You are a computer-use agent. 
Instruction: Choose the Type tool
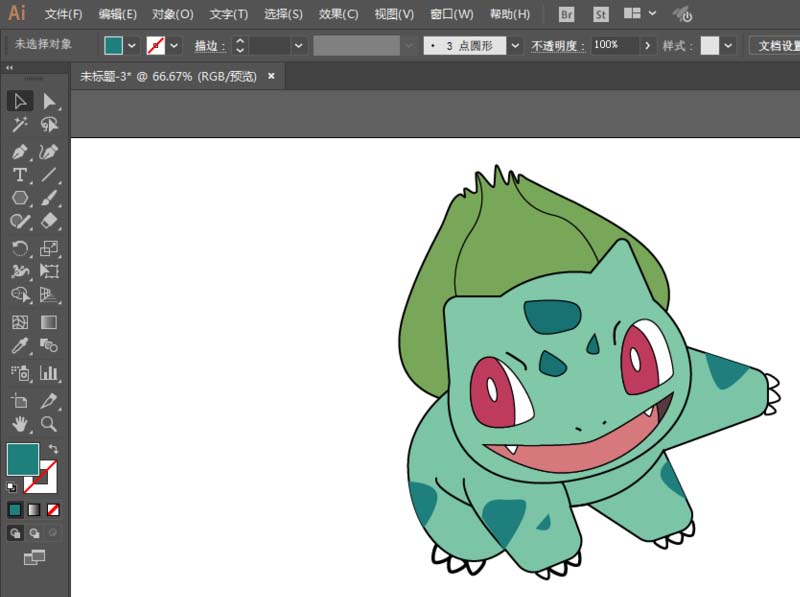pos(20,175)
